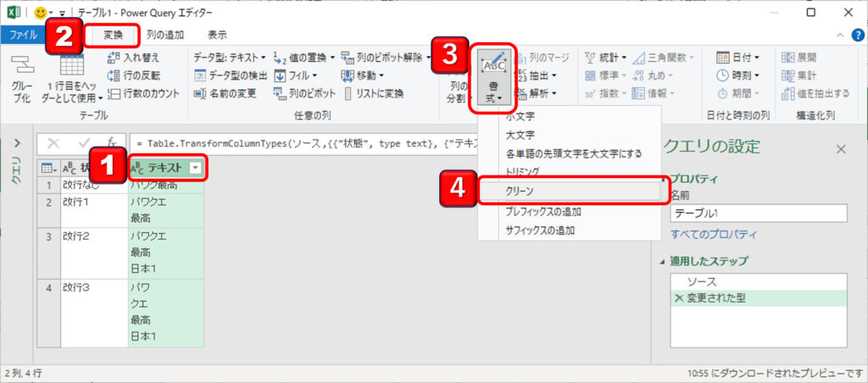868x383 pixels.
Task: Click the fx formula icon
Action: [112, 143]
